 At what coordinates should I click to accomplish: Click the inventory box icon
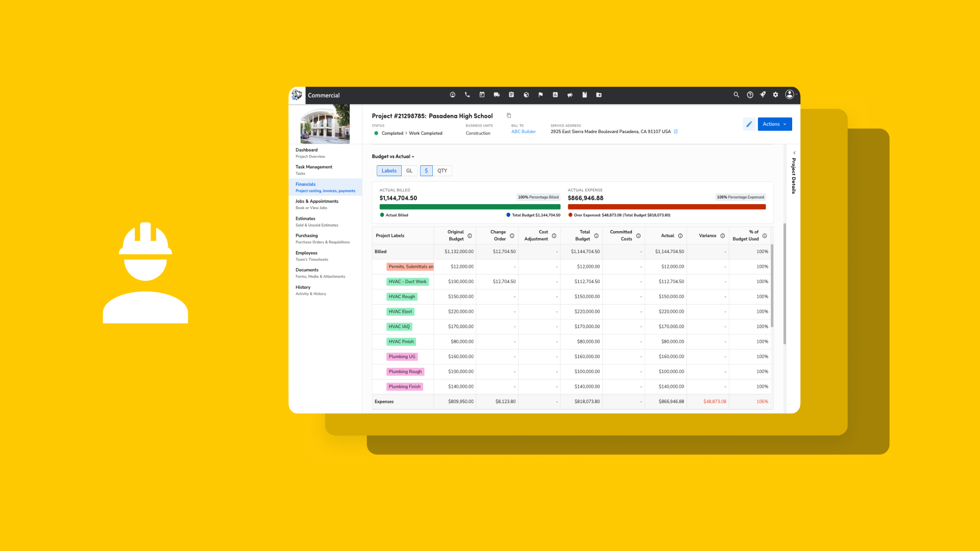pyautogui.click(x=526, y=95)
